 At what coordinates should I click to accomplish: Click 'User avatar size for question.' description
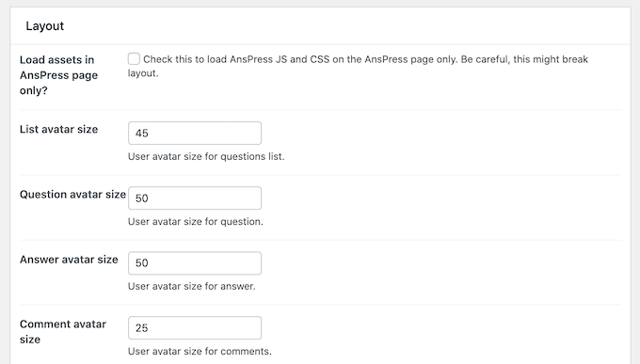pyautogui.click(x=196, y=222)
